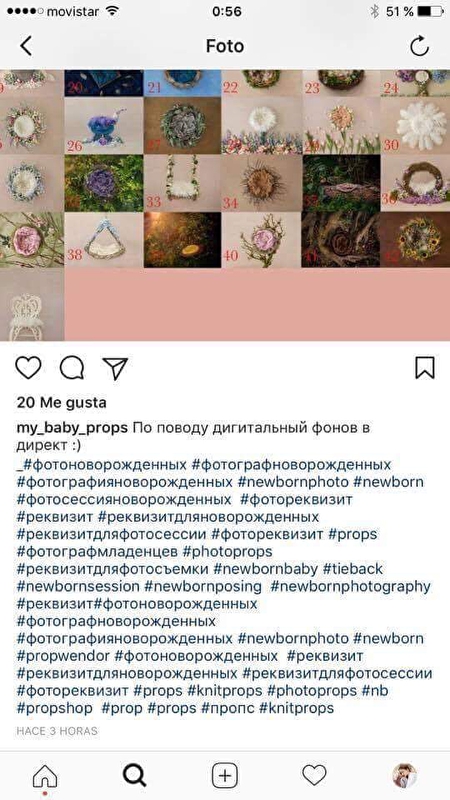Open my_baby_props profile username

(x=72, y=428)
